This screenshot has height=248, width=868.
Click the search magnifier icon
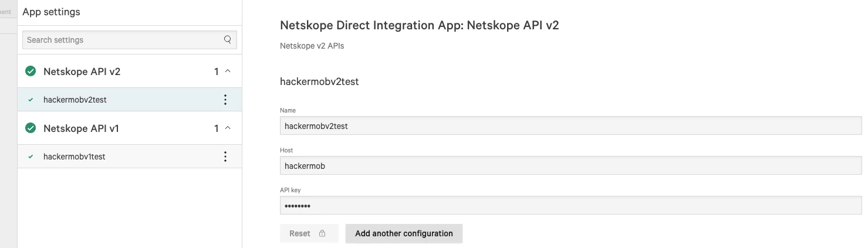coord(228,40)
